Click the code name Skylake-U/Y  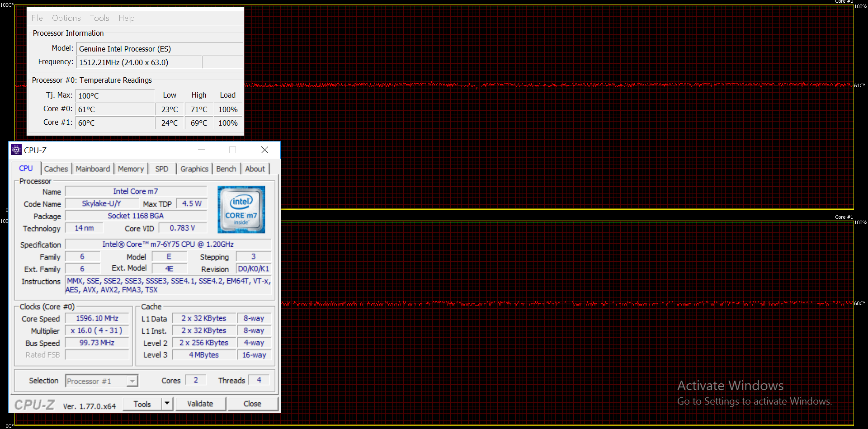pos(102,203)
